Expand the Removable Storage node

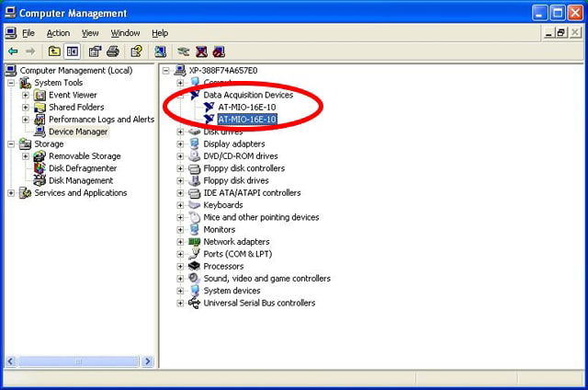(x=26, y=156)
